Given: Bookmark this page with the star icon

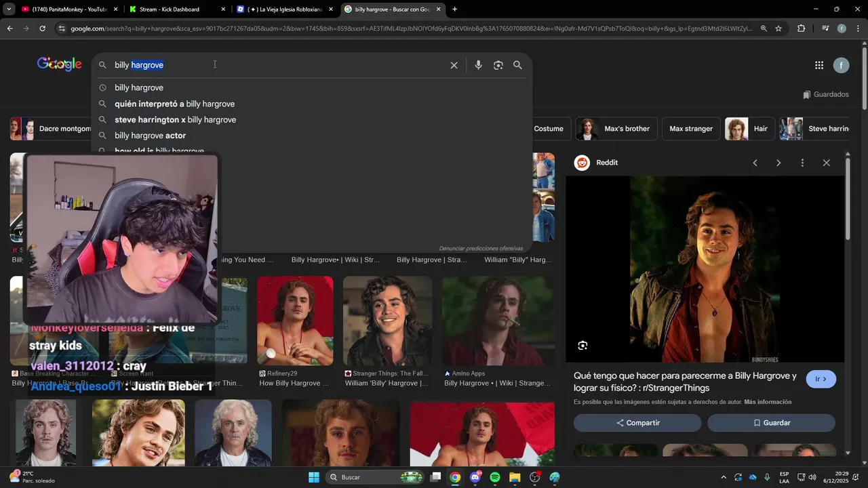Looking at the screenshot, I should point(778,28).
